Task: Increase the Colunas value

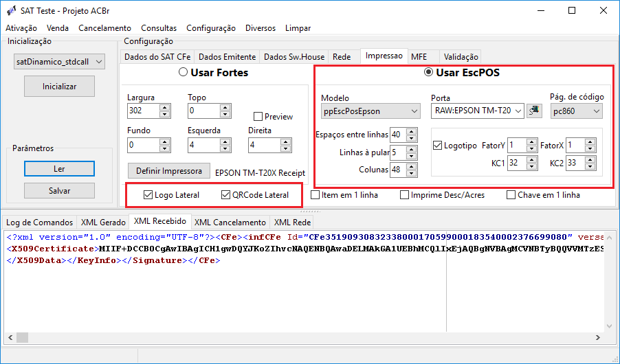Action: coord(412,166)
